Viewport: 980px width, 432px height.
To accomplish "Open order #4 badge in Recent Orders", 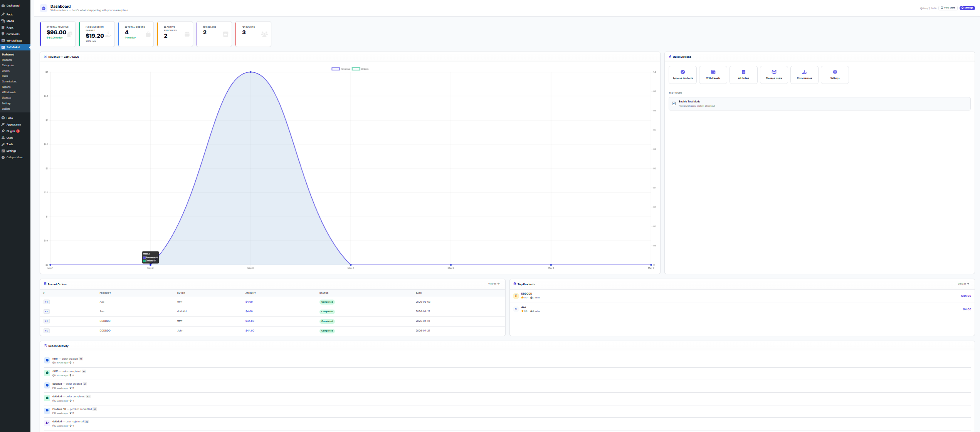I will point(46,302).
